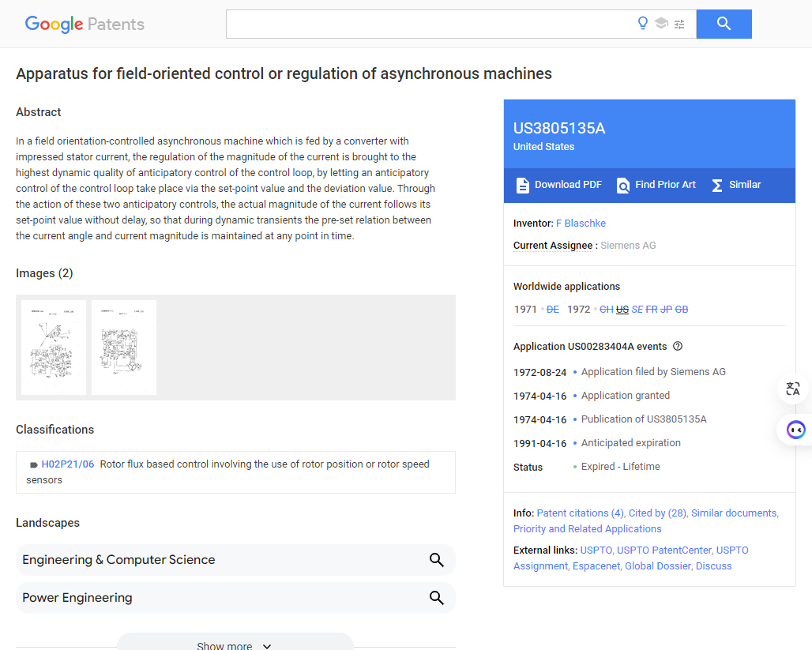Image resolution: width=812 pixels, height=650 pixels.
Task: Click the Find Prior Art icon
Action: pos(623,185)
